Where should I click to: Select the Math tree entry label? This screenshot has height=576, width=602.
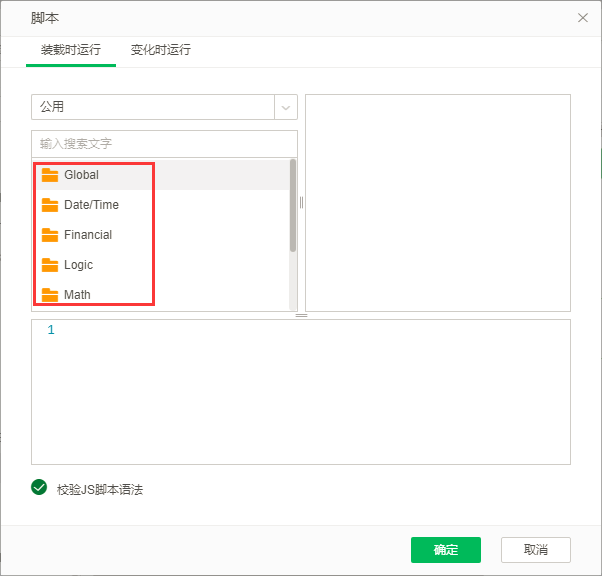tap(77, 295)
